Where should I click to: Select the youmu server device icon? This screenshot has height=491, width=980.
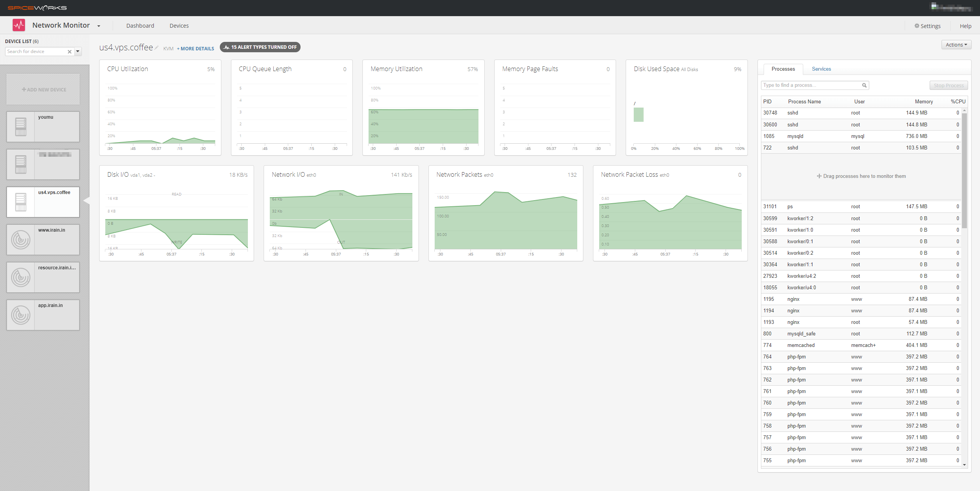(21, 127)
